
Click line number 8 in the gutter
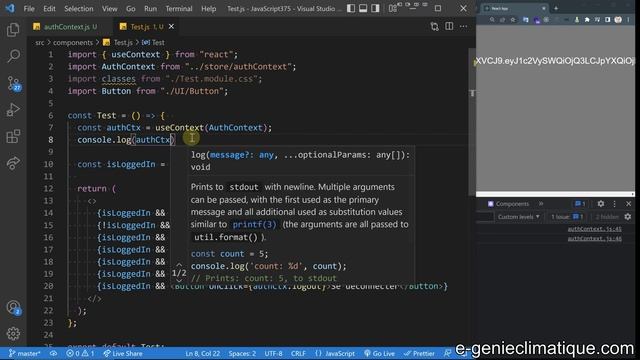51,140
